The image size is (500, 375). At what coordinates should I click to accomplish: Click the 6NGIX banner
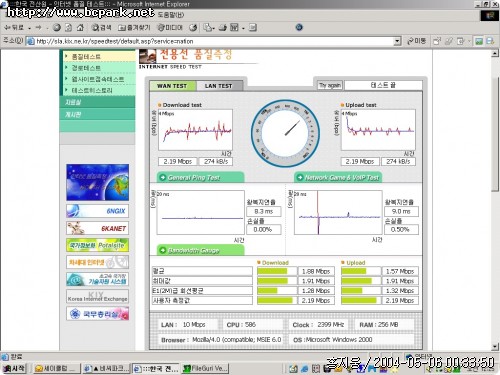97,211
